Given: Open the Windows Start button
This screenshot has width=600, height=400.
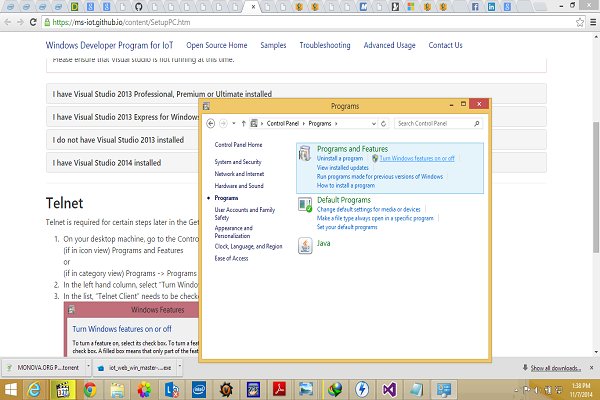Looking at the screenshot, I should 11,390.
